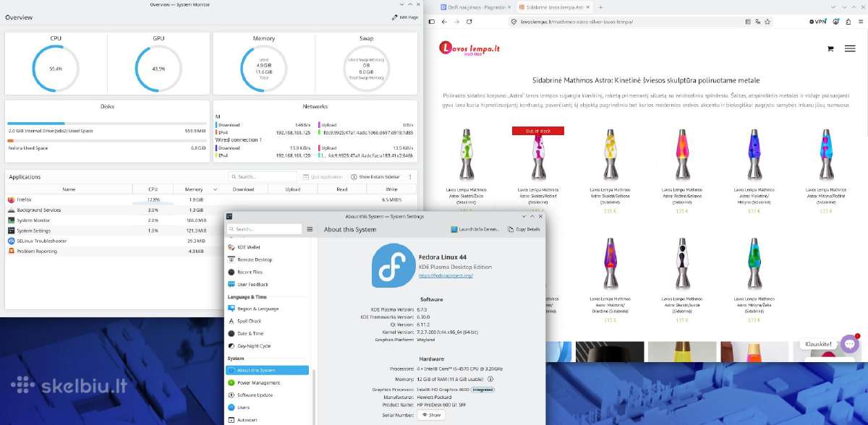This screenshot has height=425, width=868.
Task: Click Copy Details in About this System
Action: [524, 229]
